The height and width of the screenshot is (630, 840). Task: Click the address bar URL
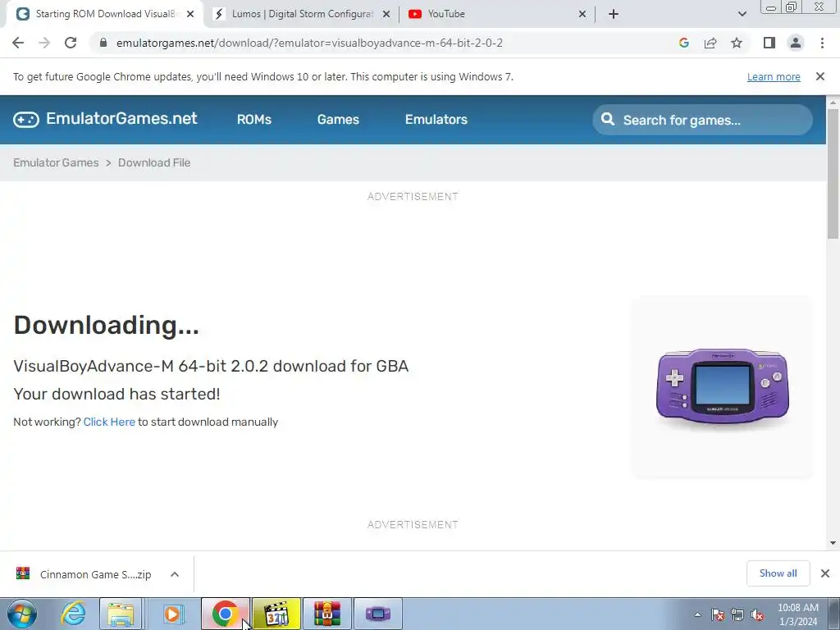point(309,43)
